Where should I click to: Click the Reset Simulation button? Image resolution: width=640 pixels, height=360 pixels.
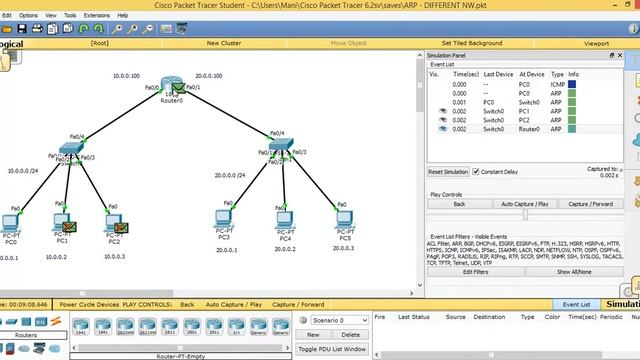tap(448, 172)
